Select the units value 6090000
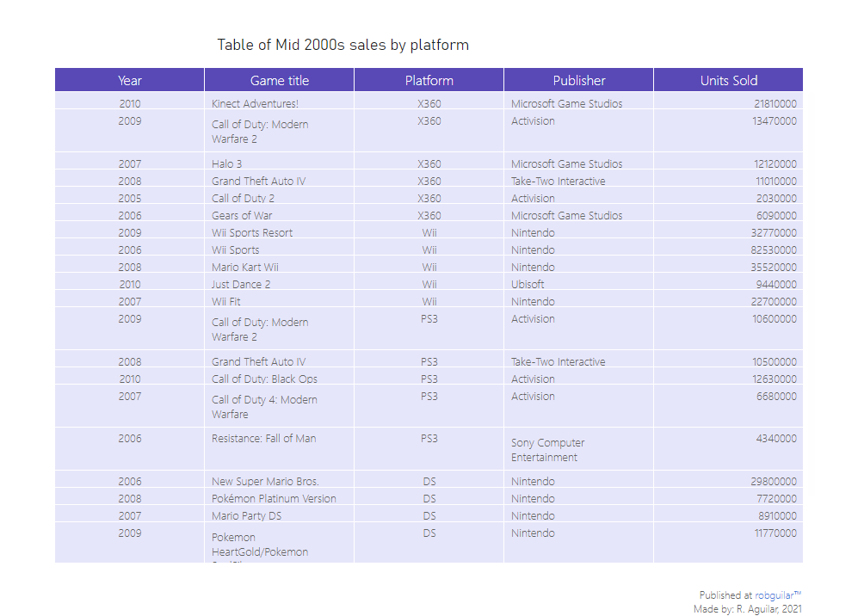 tap(776, 216)
